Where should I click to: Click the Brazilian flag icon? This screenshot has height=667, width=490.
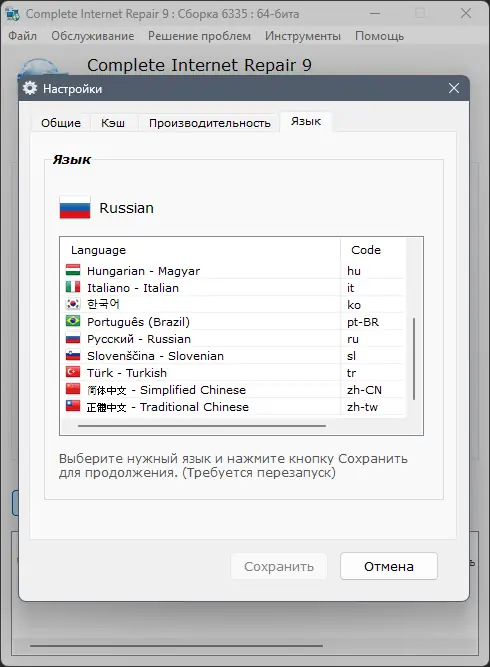pyautogui.click(x=73, y=321)
